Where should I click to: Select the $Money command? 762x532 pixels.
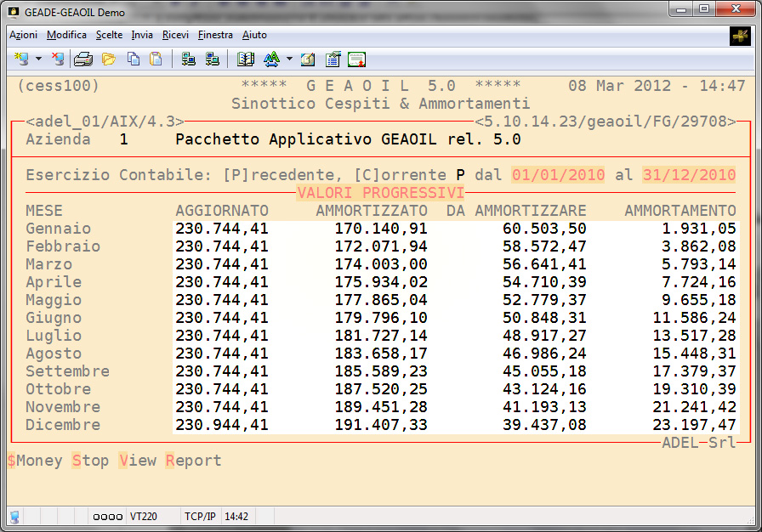tap(35, 461)
